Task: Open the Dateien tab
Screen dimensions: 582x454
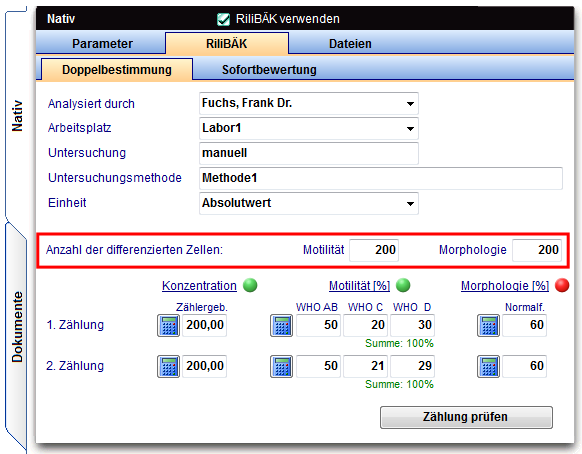Action: click(x=350, y=43)
